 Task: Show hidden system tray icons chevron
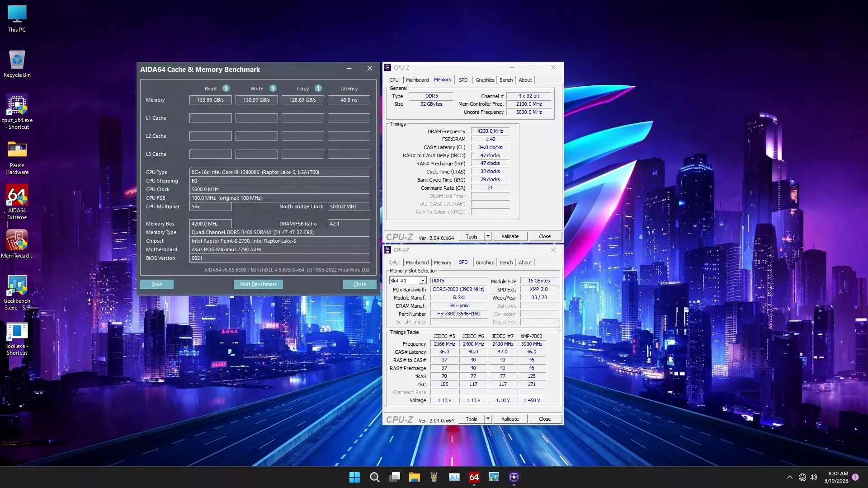pyautogui.click(x=789, y=477)
